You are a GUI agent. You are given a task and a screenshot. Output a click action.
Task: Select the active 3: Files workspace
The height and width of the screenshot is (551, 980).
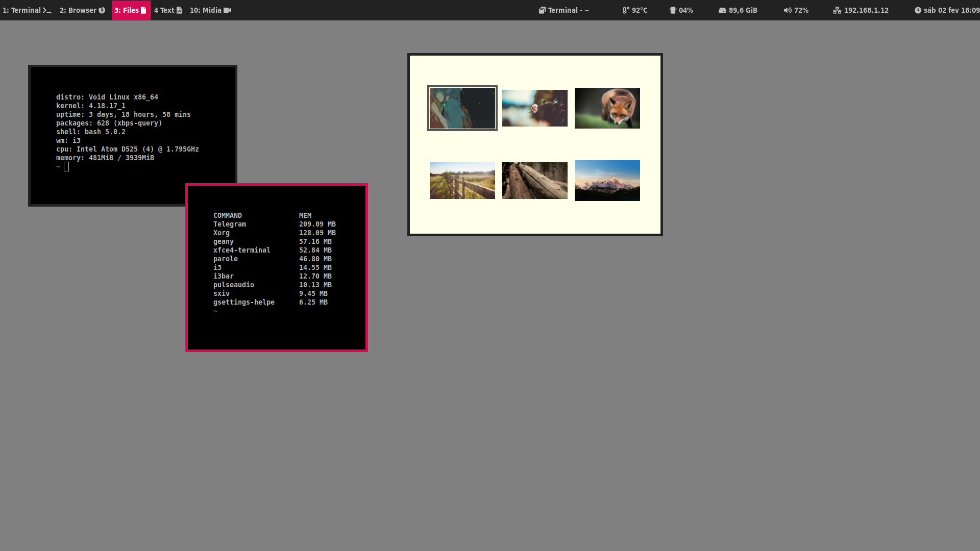point(131,10)
